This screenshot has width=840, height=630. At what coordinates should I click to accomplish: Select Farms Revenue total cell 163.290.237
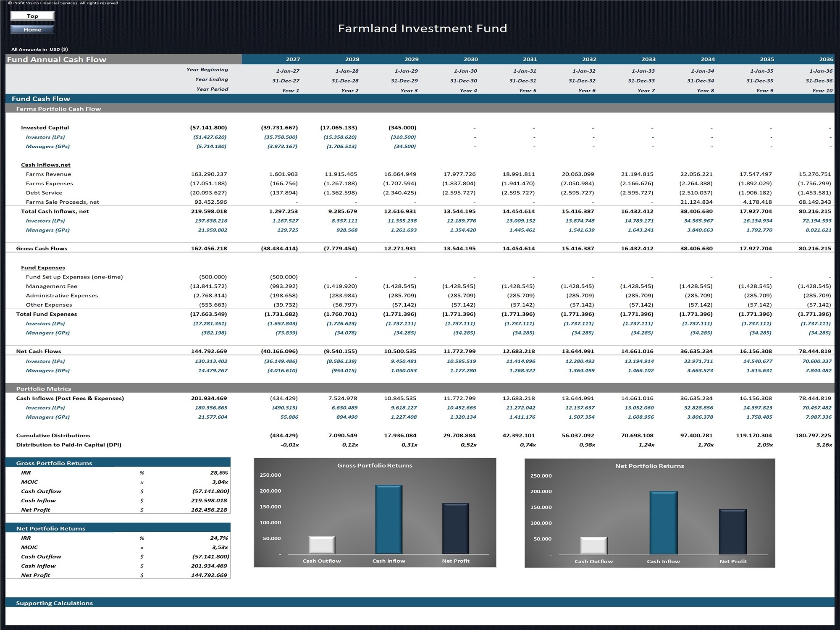209,174
